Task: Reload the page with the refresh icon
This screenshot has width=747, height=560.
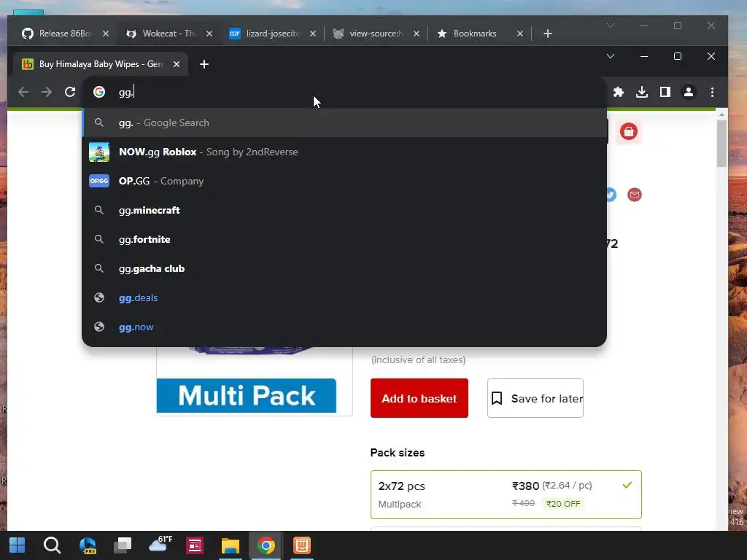Action: [x=70, y=92]
